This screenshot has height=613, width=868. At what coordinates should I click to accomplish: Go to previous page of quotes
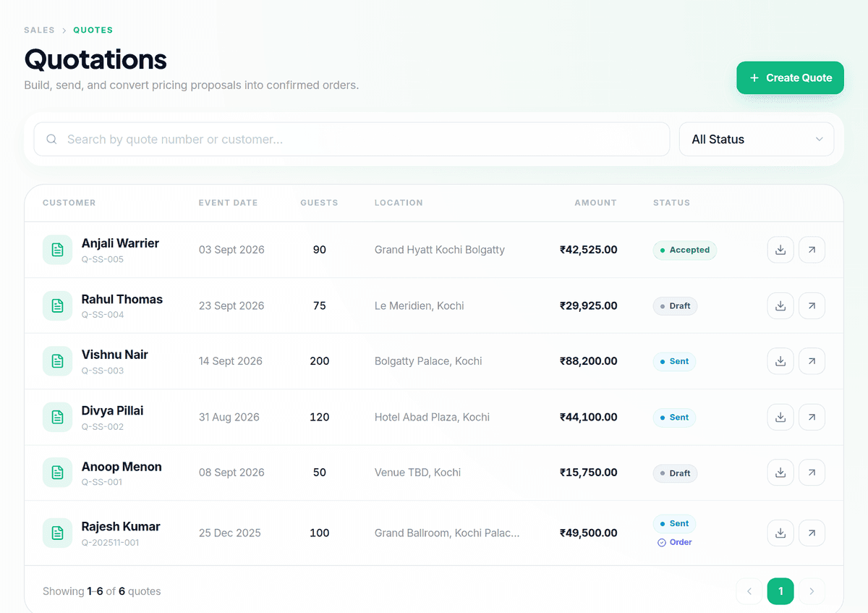tap(749, 591)
